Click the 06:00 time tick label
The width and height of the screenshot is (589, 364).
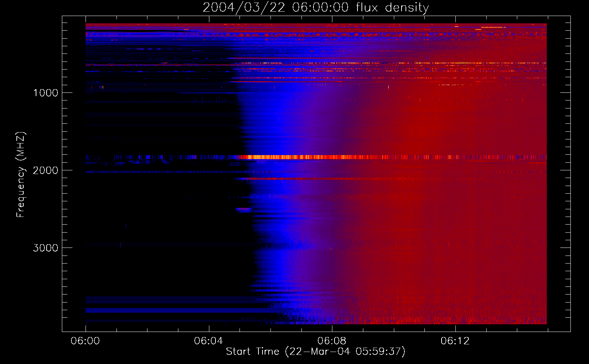pos(85,341)
